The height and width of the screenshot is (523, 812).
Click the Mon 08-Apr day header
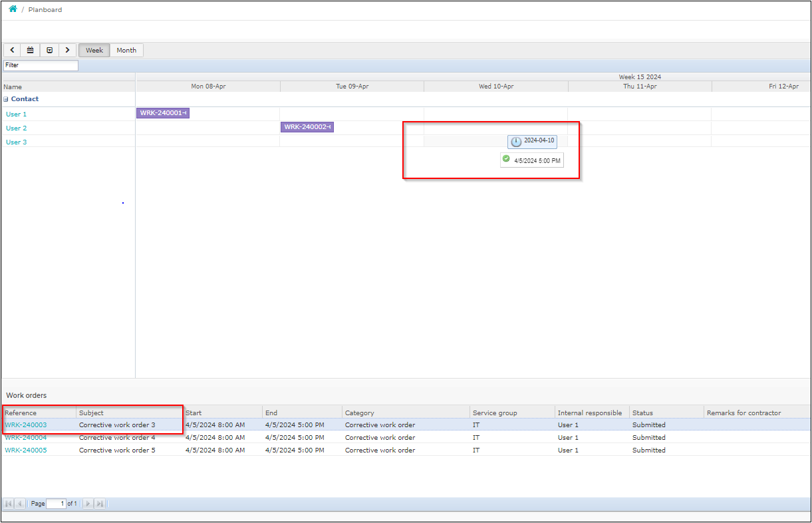(207, 87)
